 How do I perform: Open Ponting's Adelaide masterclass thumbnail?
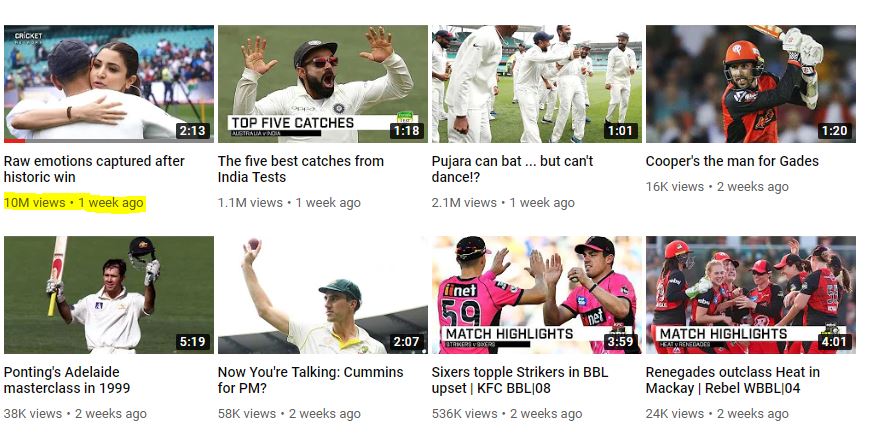pos(109,295)
